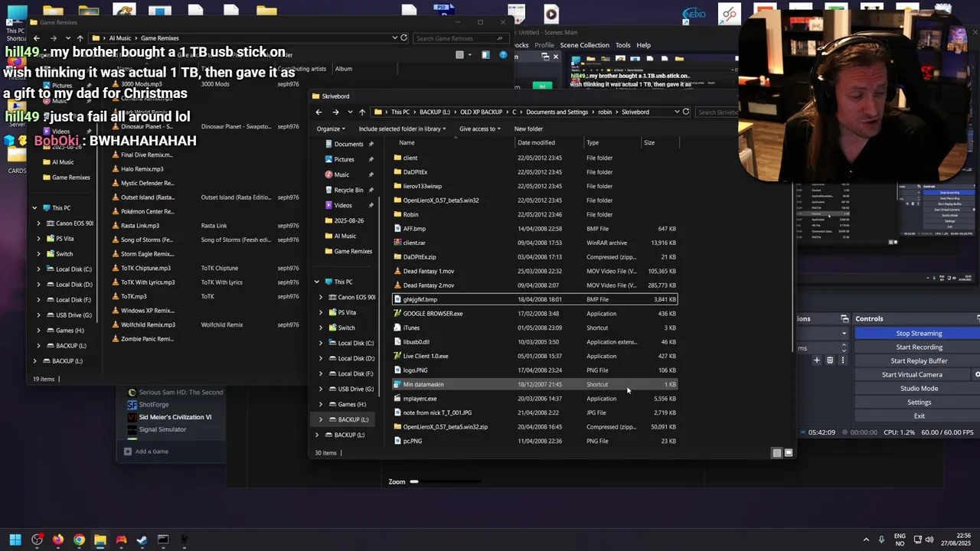
Task: Go back in the Skrivebord Explorer window
Action: coord(319,112)
